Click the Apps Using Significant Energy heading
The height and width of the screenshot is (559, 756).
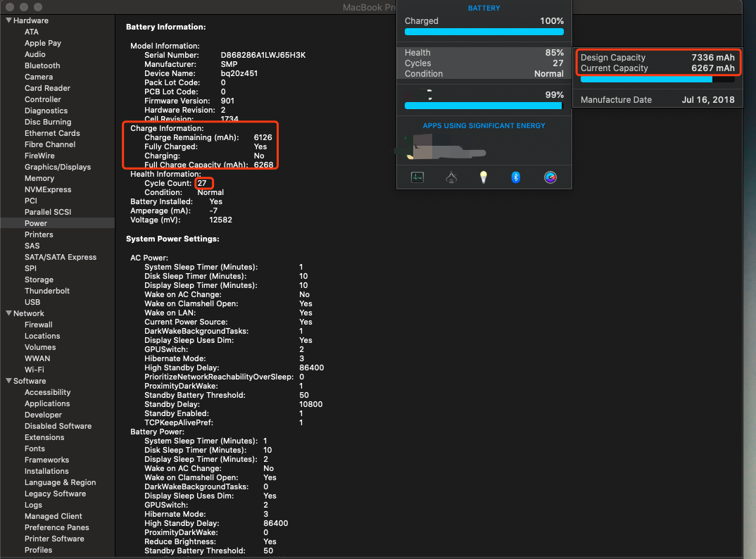(x=484, y=125)
